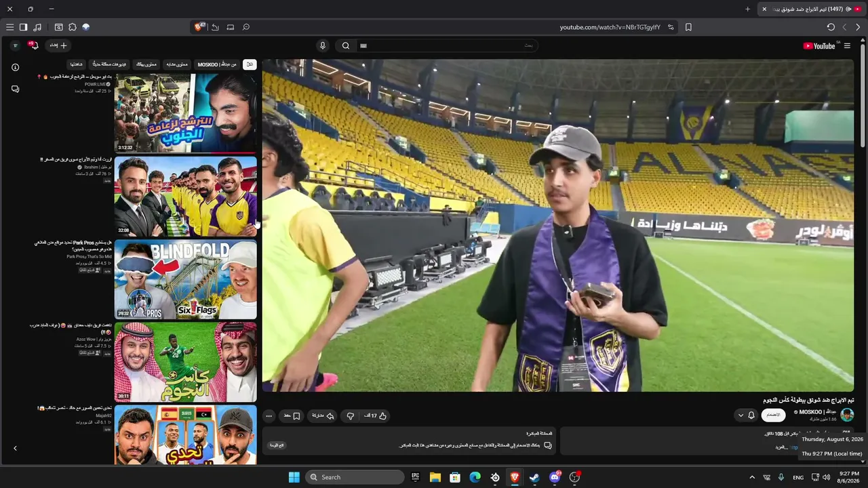
Task: Open the Brave main menu
Action: pos(9,27)
